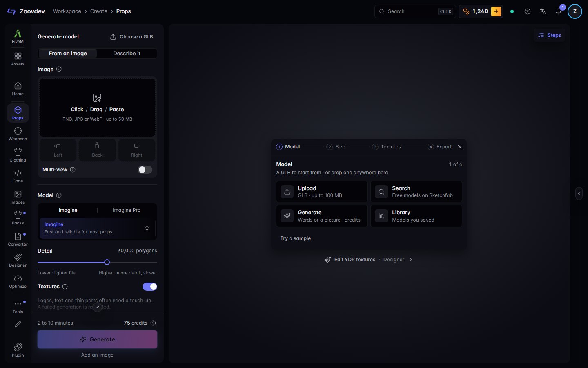Image resolution: width=588 pixels, height=368 pixels.
Task: Open the Clothing section
Action: coord(18,155)
